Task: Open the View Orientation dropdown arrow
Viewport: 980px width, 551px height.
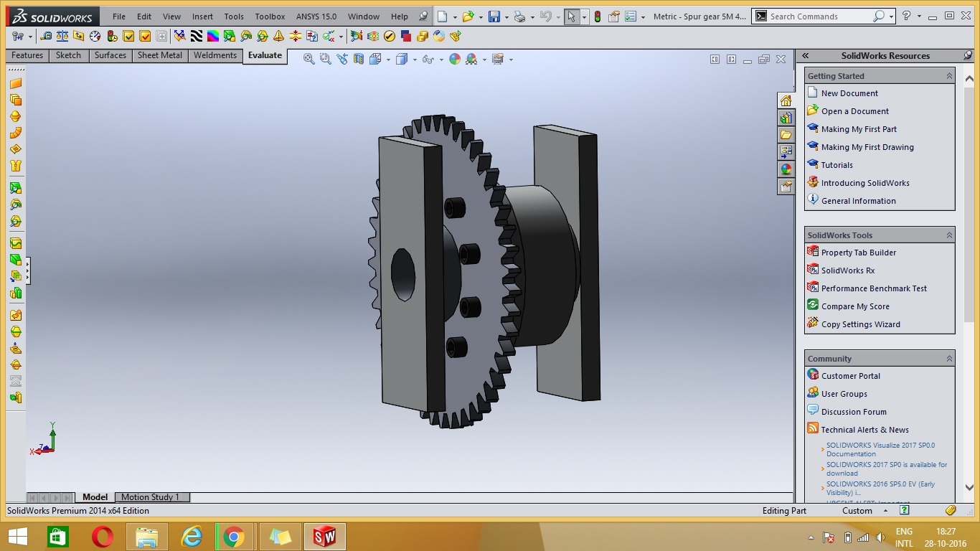Action: pos(389,60)
